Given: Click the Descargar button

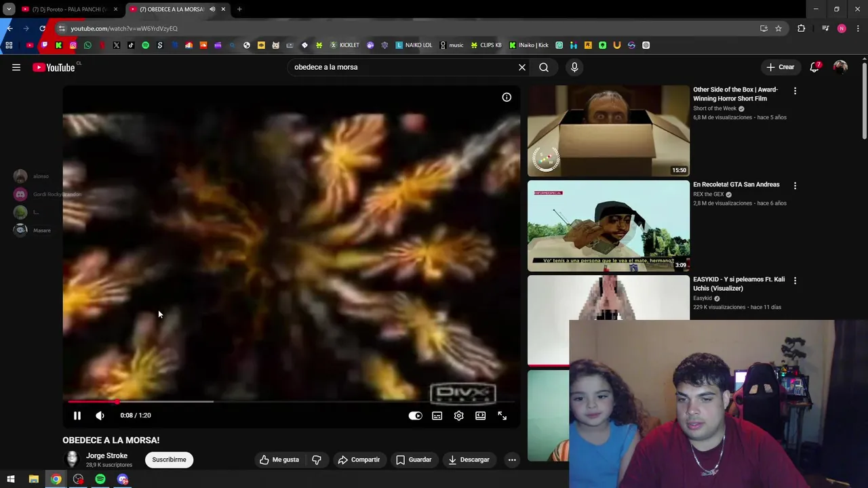Looking at the screenshot, I should 469,460.
